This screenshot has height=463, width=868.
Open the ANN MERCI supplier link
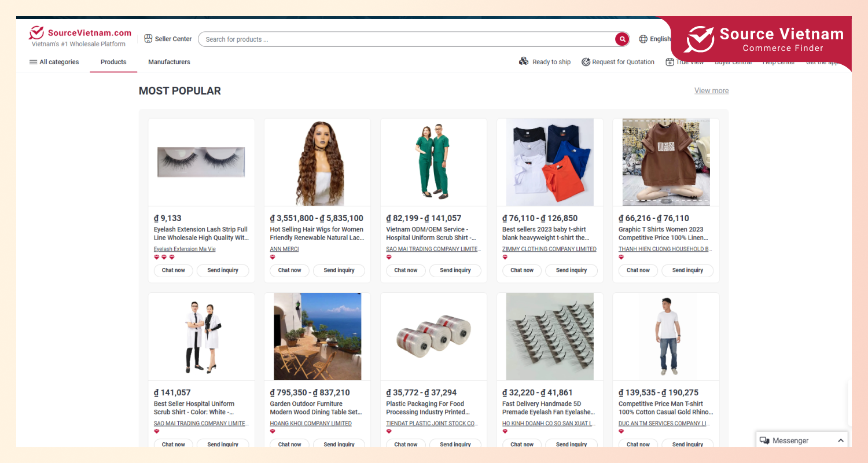coord(285,249)
